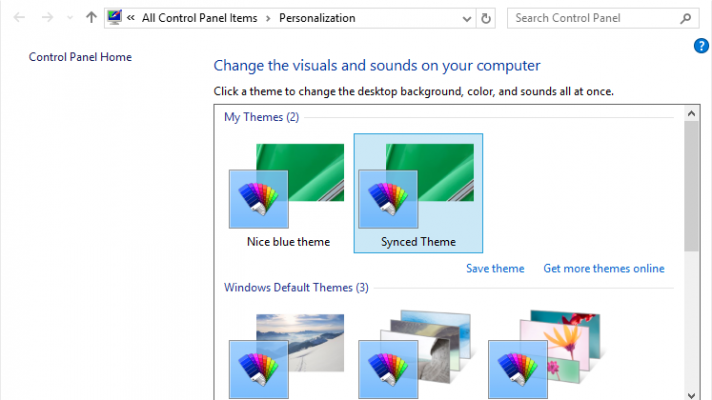Open the Control Panel Home link
Image resolution: width=712 pixels, height=400 pixels.
[x=80, y=57]
